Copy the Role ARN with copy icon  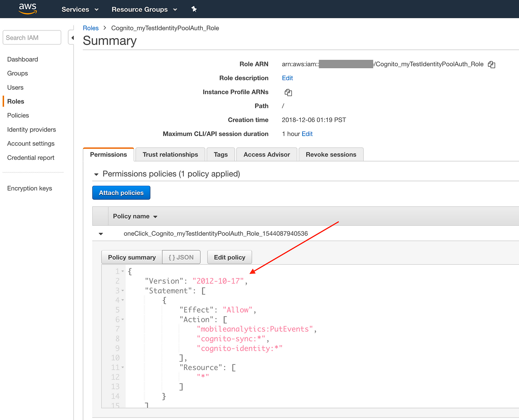492,65
